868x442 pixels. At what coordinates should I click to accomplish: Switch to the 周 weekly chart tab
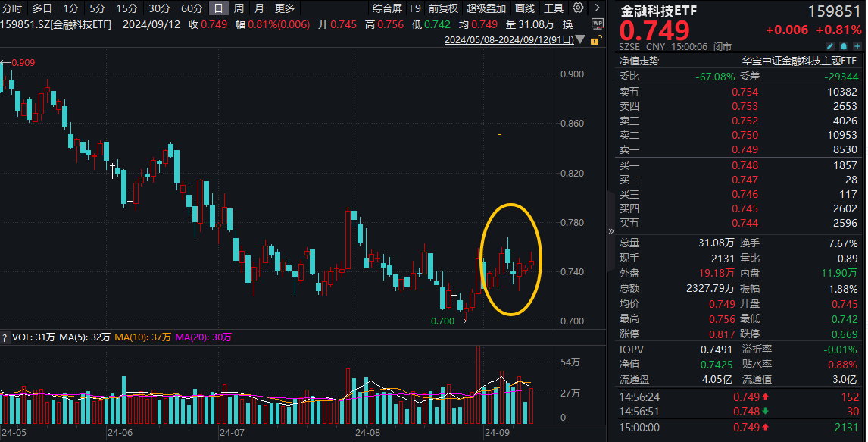237,8
